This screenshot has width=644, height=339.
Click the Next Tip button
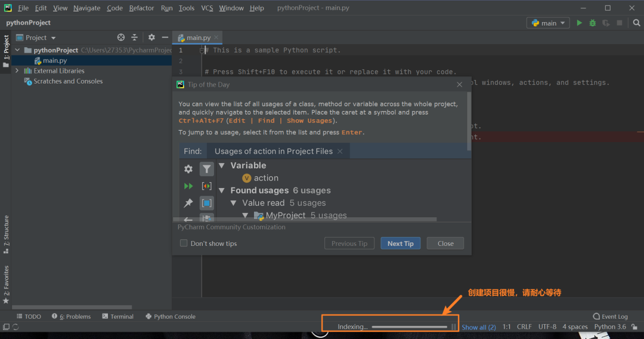[x=401, y=244]
